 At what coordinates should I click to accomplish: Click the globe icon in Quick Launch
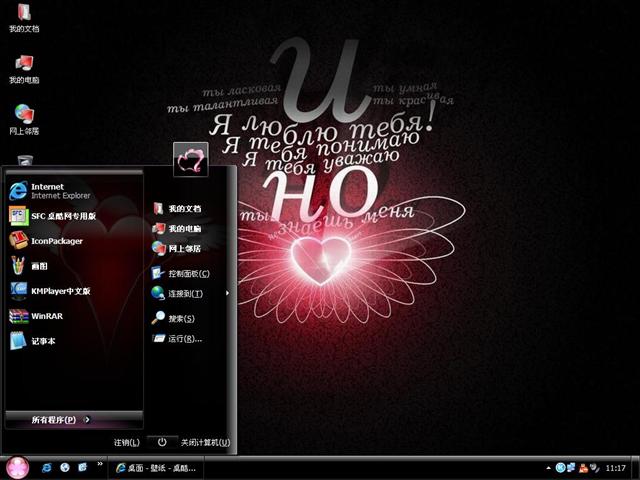[64, 468]
